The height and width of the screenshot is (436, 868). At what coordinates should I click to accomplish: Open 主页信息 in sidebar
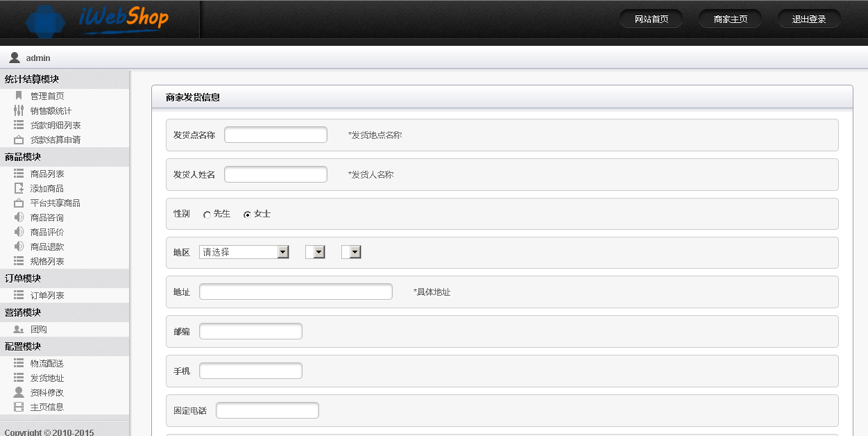tap(47, 408)
